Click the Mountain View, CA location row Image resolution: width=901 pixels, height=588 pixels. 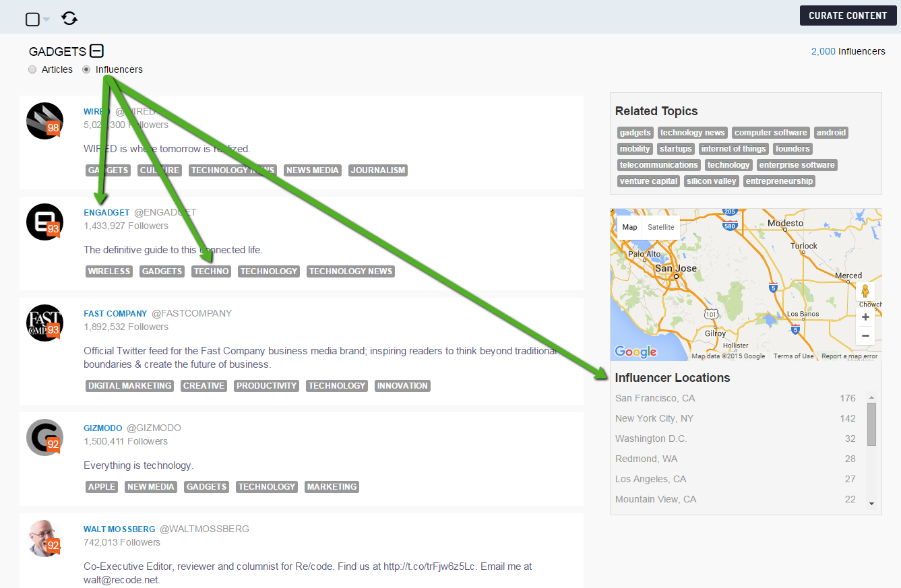coord(735,499)
